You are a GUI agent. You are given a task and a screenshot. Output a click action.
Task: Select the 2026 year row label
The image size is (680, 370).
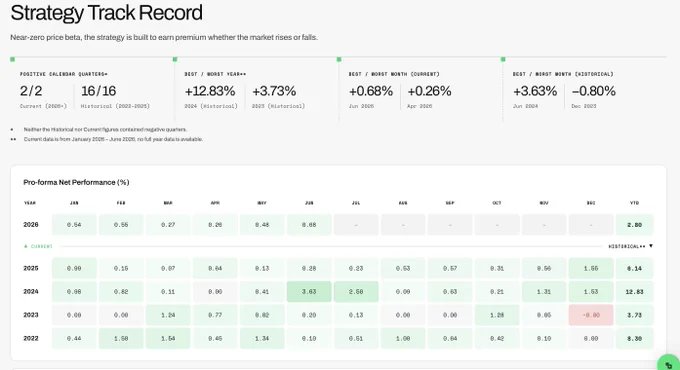[31, 225]
